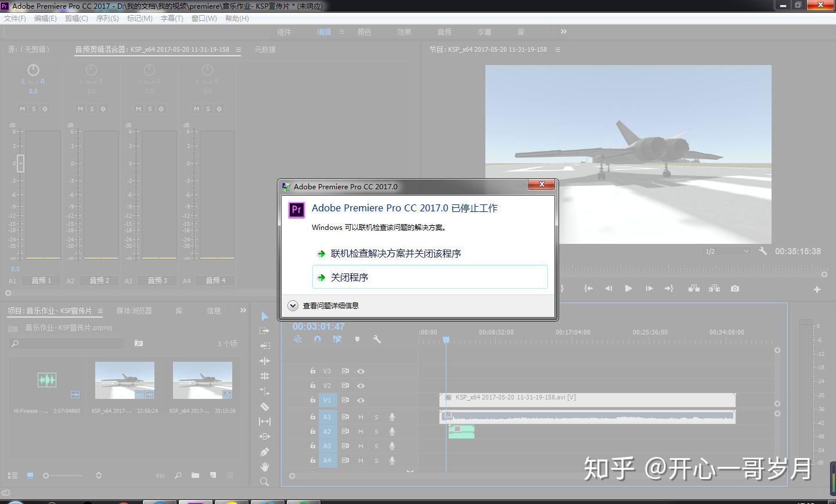Toggle V1 track output eye
836x504 pixels.
[361, 400]
